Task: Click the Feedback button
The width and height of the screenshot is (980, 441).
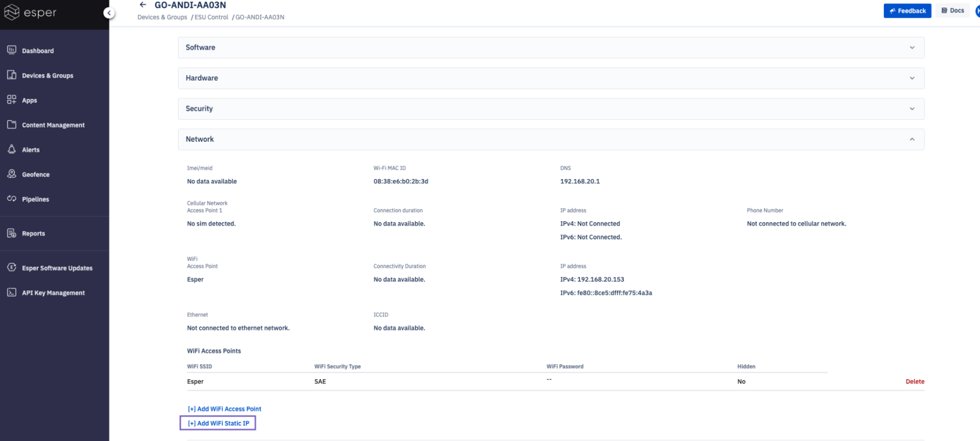Action: click(x=907, y=11)
